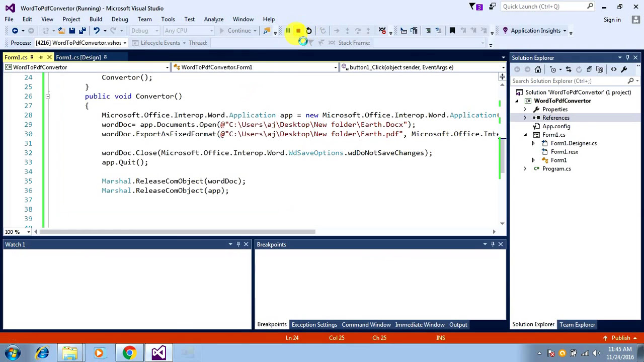This screenshot has width=644, height=362.
Task: Open Internet Explorer from the taskbar
Action: coord(42,353)
